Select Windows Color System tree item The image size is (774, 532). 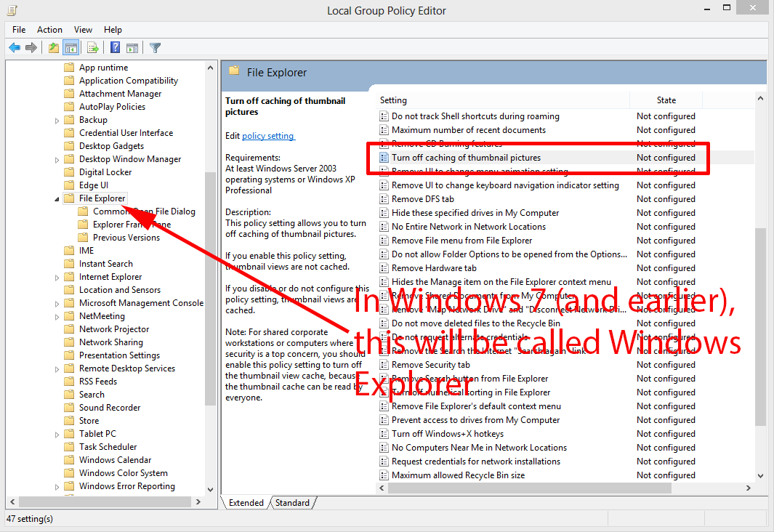123,473
